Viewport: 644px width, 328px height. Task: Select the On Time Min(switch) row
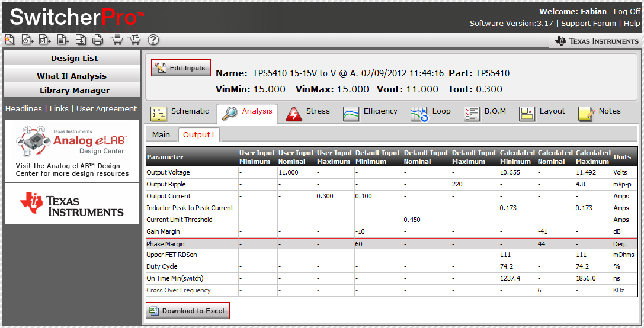click(392, 278)
